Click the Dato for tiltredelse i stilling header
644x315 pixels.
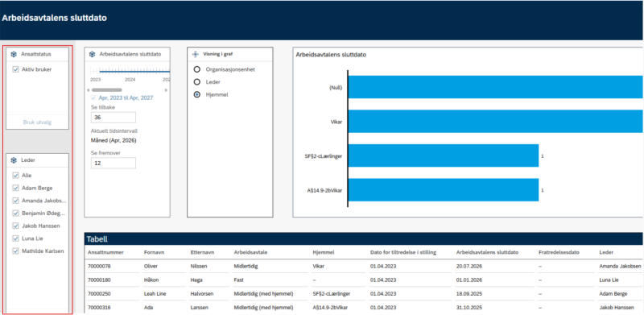[x=403, y=252]
